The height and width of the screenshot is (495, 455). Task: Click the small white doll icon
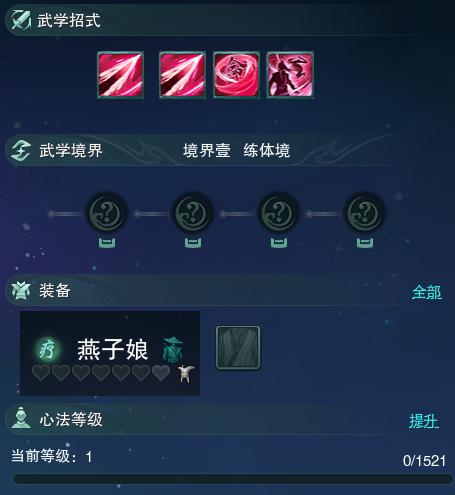point(186,374)
